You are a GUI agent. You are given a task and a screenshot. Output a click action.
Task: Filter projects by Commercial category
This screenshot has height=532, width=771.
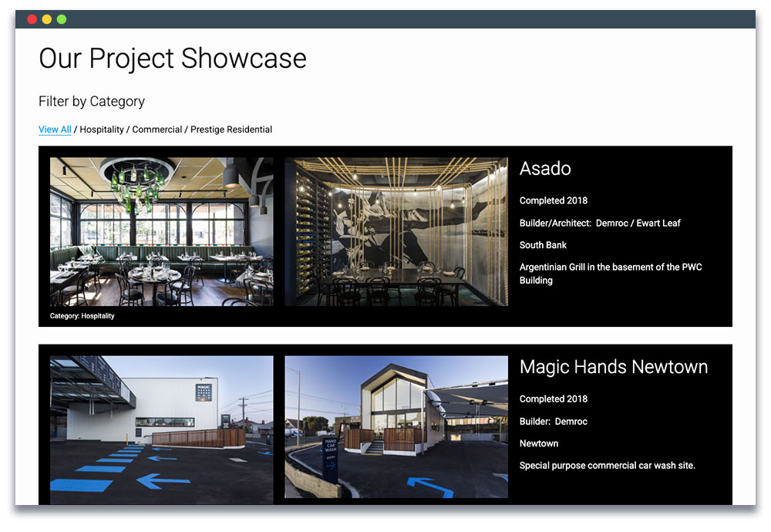click(157, 130)
